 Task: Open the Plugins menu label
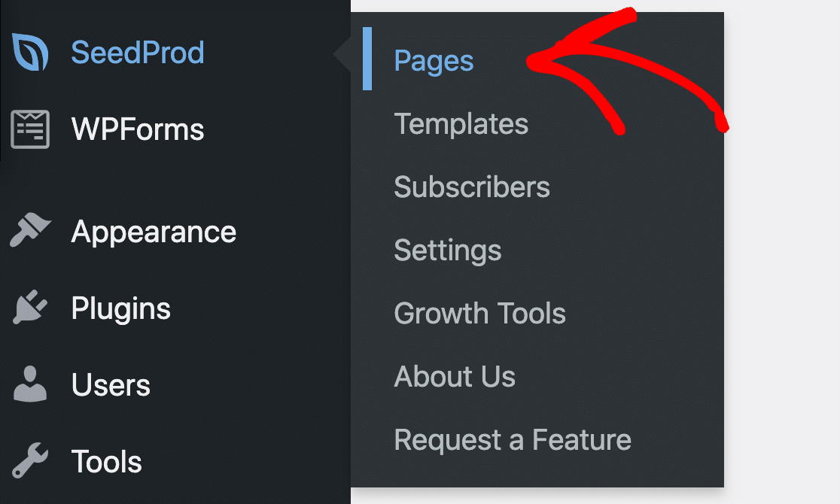[x=121, y=309]
